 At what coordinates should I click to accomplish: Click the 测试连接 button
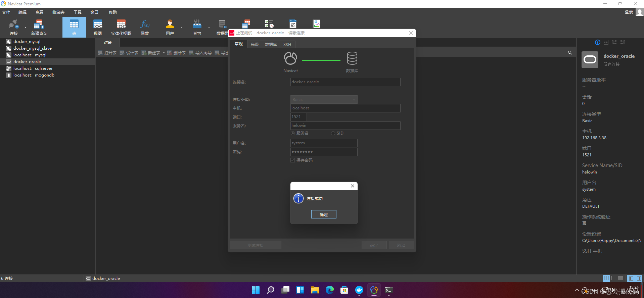pyautogui.click(x=256, y=245)
